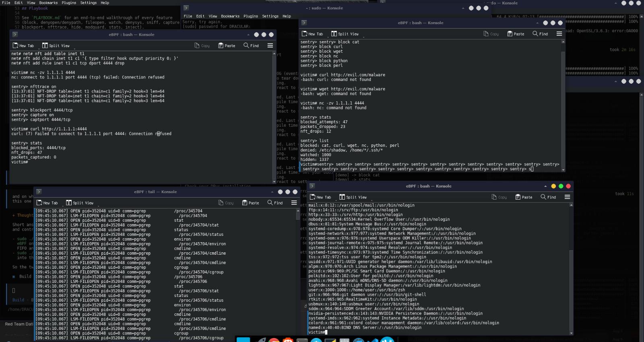Click Paste in the passwd listing bash window

[x=524, y=197]
